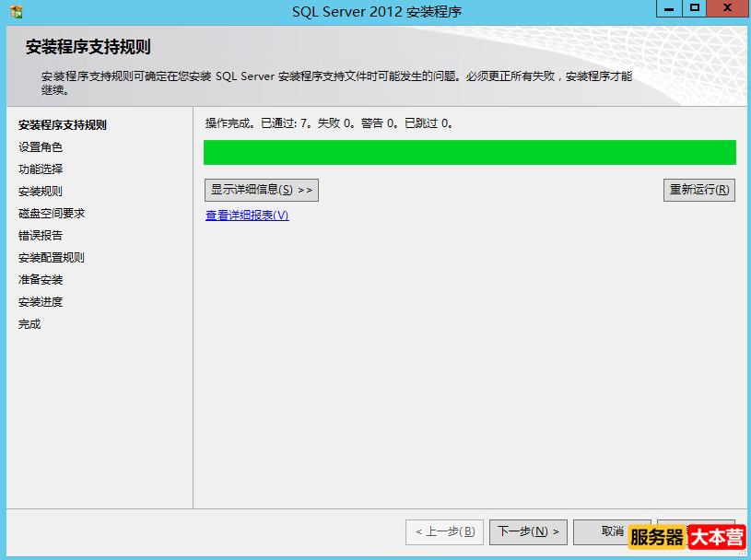Select the 准备安装 step in the sidebar
This screenshot has height=560, width=751.
(x=41, y=279)
